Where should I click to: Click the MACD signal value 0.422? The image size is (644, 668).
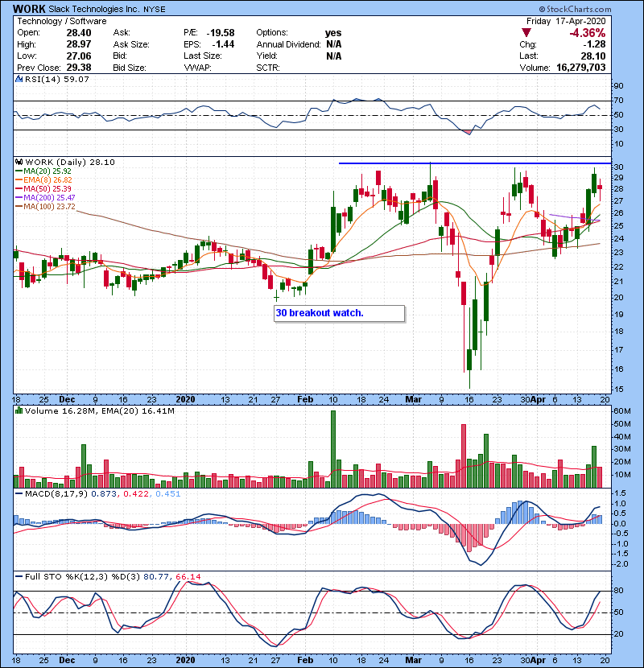pos(136,494)
